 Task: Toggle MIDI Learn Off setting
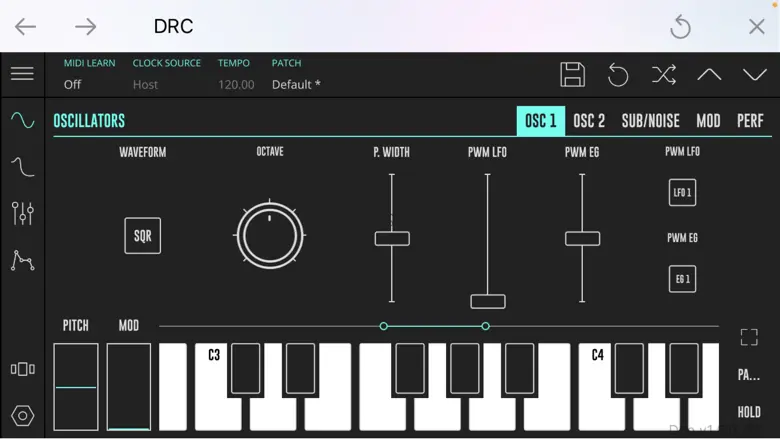tap(73, 85)
